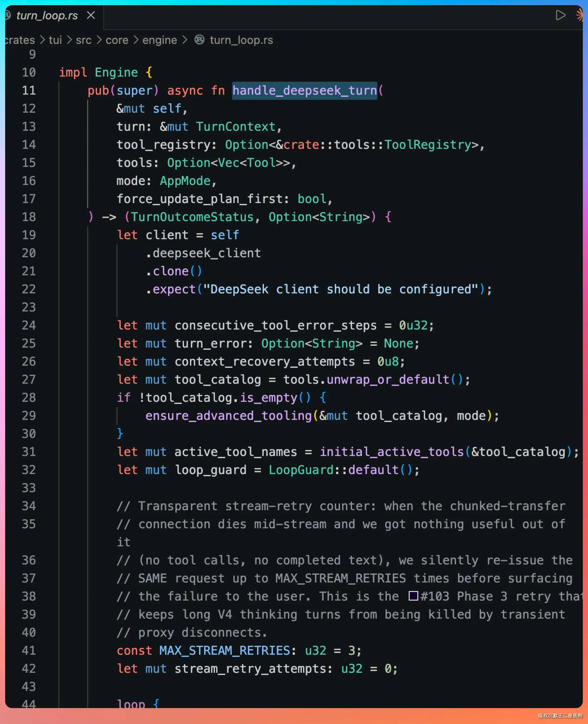Click turn_loop.rs in the breadcrumb path

[242, 40]
